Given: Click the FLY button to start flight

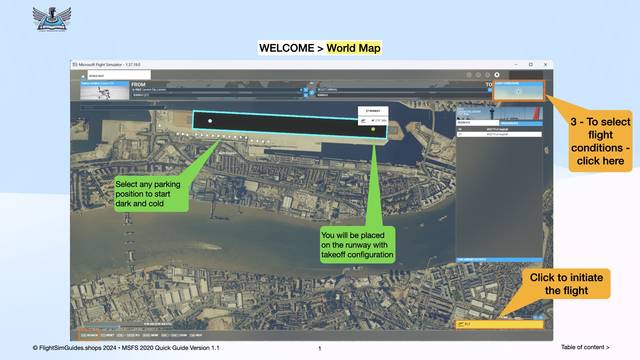Looking at the screenshot, I should (x=499, y=324).
